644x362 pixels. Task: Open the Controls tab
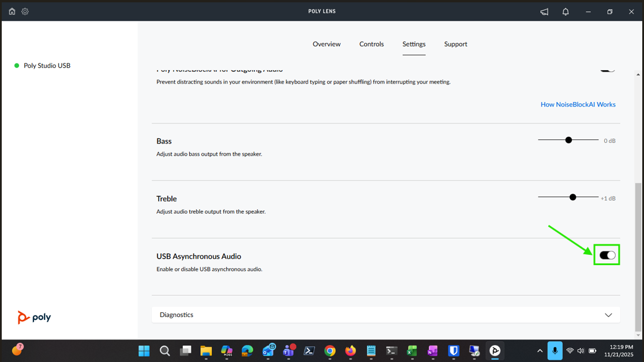372,44
